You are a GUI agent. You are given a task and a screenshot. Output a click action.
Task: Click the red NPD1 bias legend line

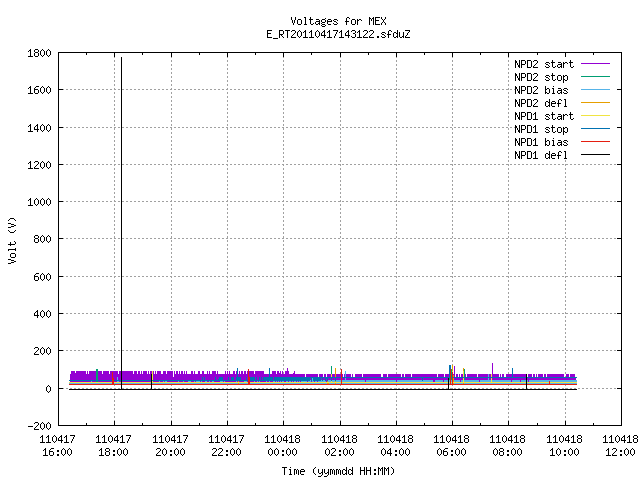tap(596, 142)
